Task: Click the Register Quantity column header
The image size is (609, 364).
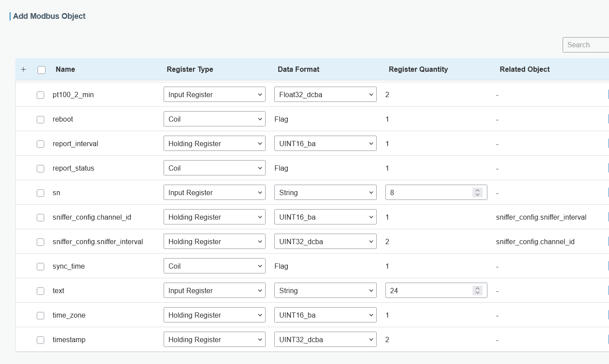Action: [x=418, y=70]
